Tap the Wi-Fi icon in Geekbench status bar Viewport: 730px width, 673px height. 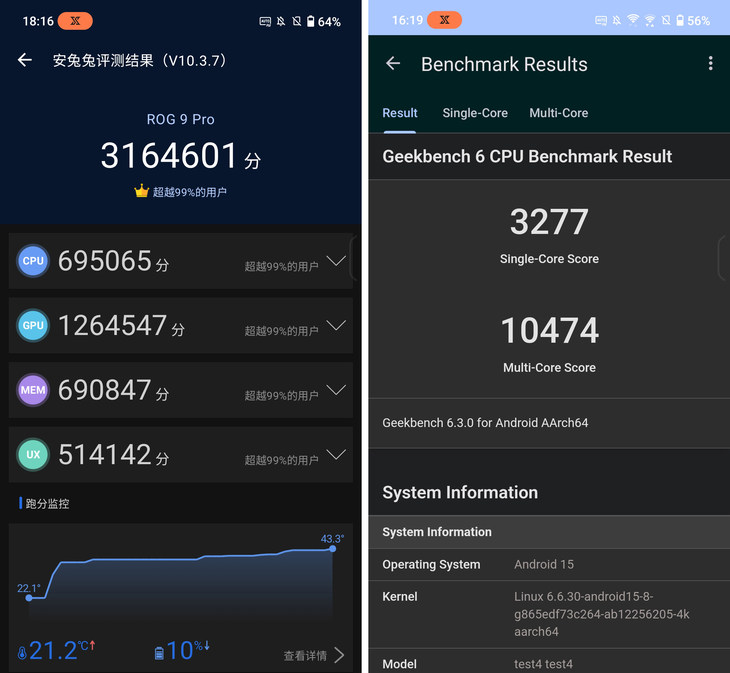(x=633, y=20)
